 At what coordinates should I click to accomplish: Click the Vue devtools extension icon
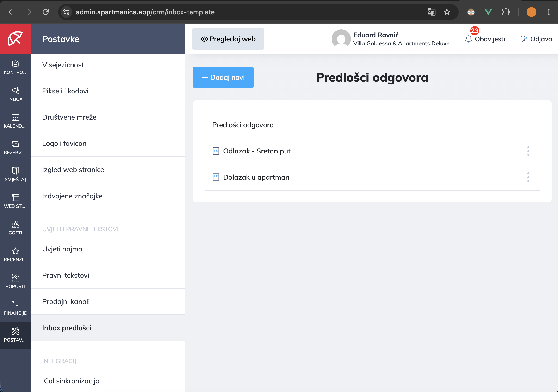[488, 12]
